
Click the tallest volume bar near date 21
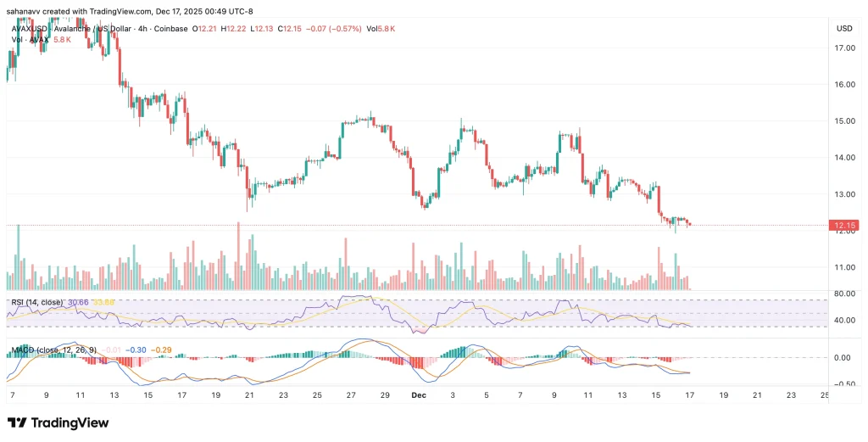click(239, 256)
